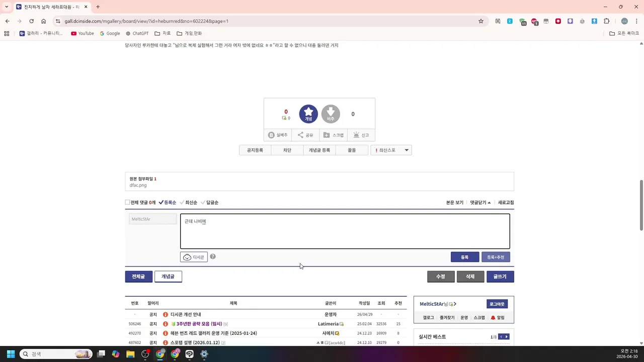
Task: Expand the 최신스포 dropdown
Action: coord(391,150)
